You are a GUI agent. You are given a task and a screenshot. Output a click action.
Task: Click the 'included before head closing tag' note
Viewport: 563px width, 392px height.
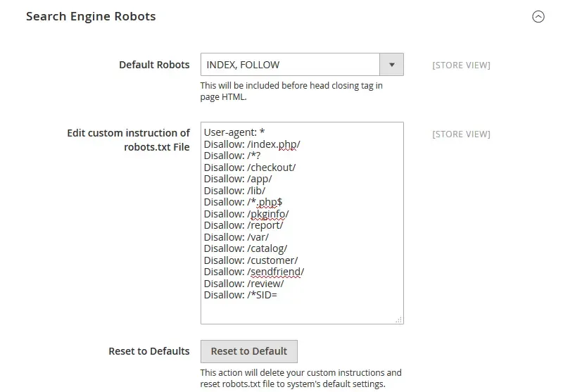click(291, 91)
